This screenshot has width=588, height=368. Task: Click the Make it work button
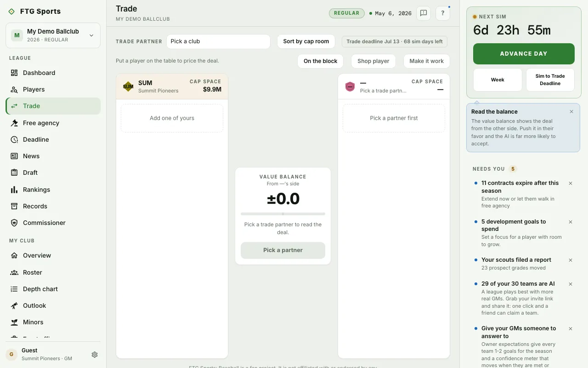426,61
